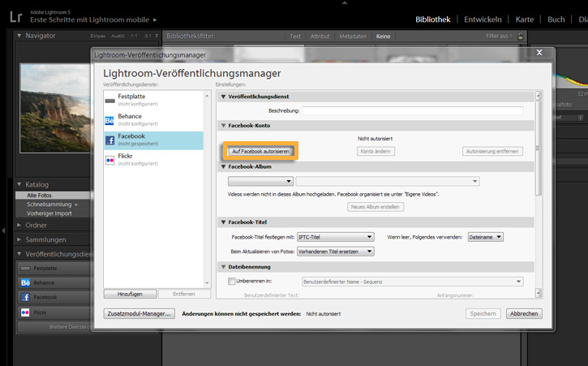The image size is (588, 366).
Task: Click the Abbrechen button
Action: [524, 314]
